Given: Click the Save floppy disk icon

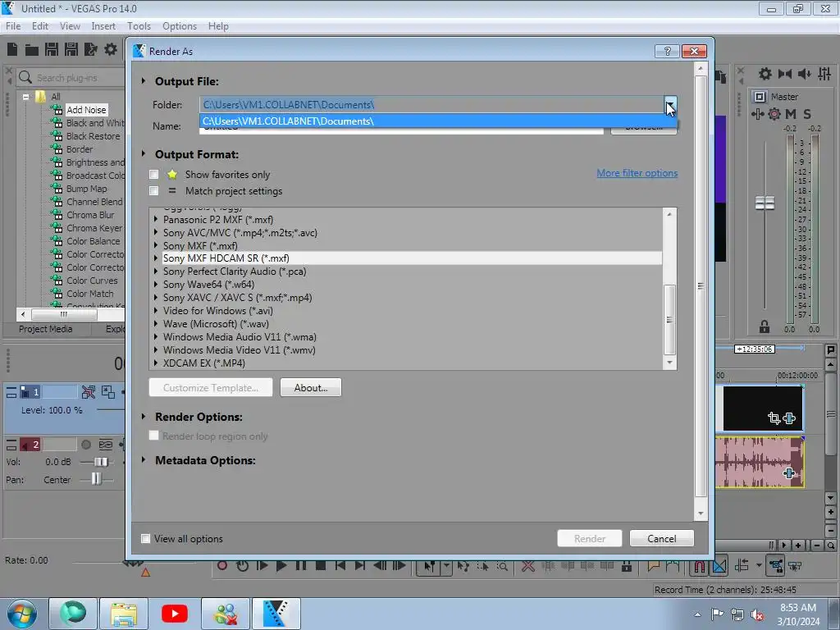Looking at the screenshot, I should [x=52, y=49].
